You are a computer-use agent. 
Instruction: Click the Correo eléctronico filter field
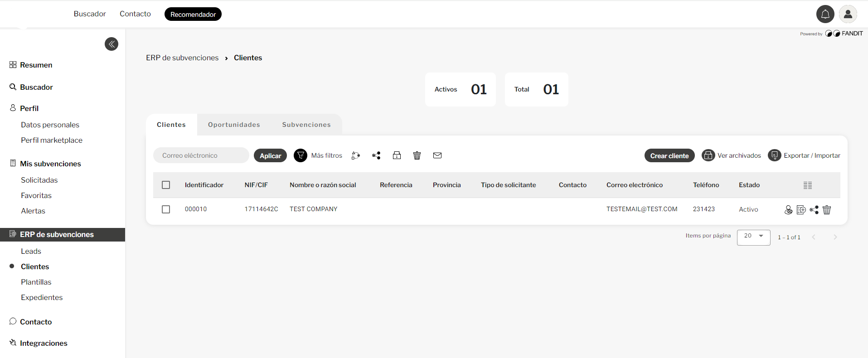point(201,155)
